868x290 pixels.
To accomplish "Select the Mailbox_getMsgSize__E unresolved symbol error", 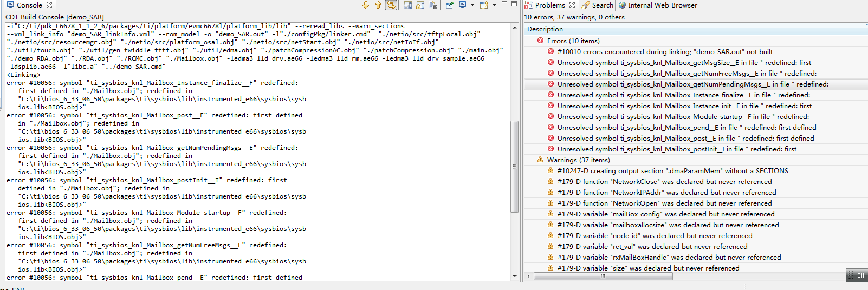I will point(696,62).
